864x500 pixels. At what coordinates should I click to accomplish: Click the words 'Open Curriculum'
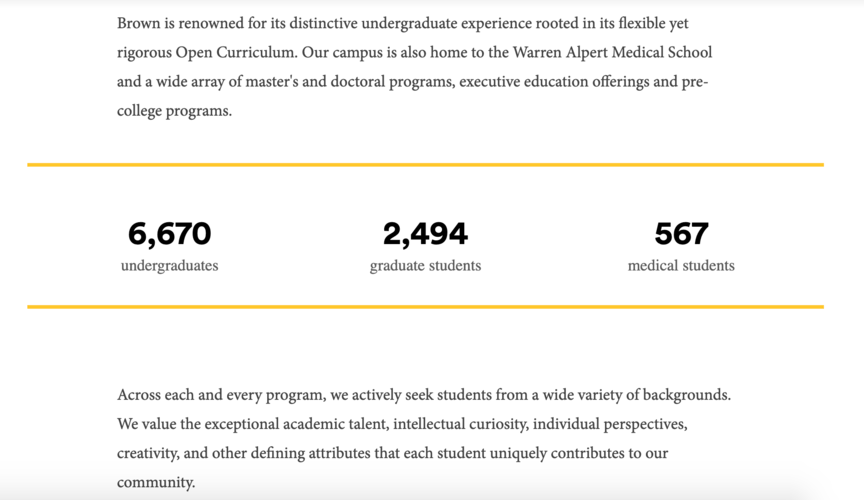tap(236, 53)
